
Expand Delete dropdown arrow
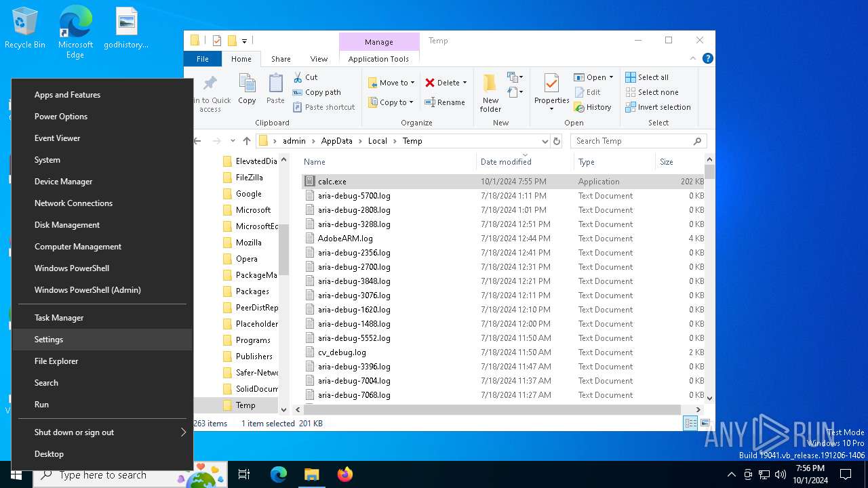point(465,83)
